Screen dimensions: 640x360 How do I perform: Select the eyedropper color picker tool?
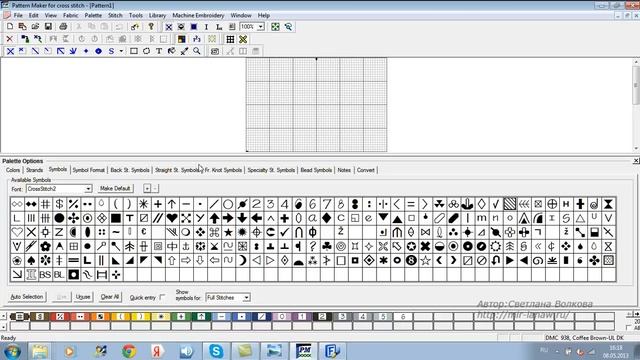coord(184,51)
